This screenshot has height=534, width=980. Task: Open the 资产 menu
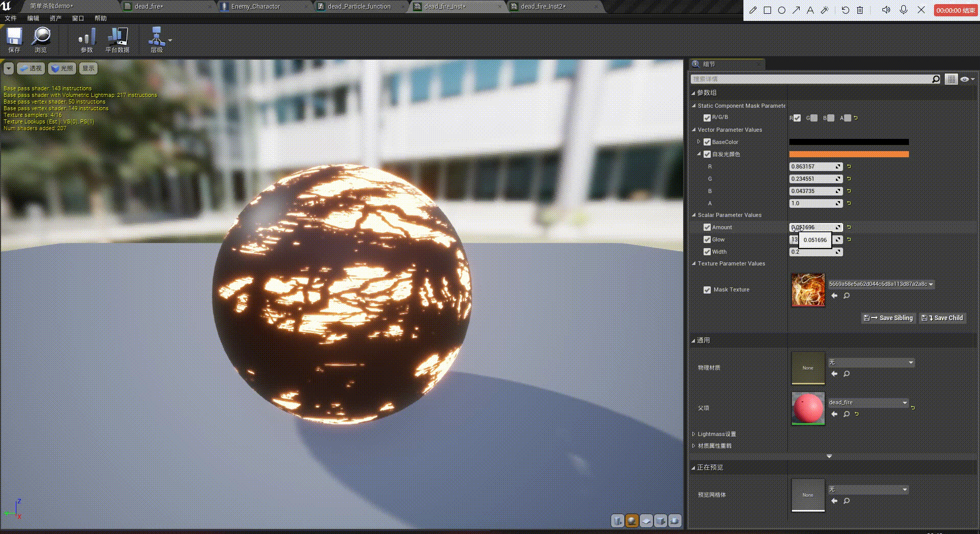coord(56,18)
